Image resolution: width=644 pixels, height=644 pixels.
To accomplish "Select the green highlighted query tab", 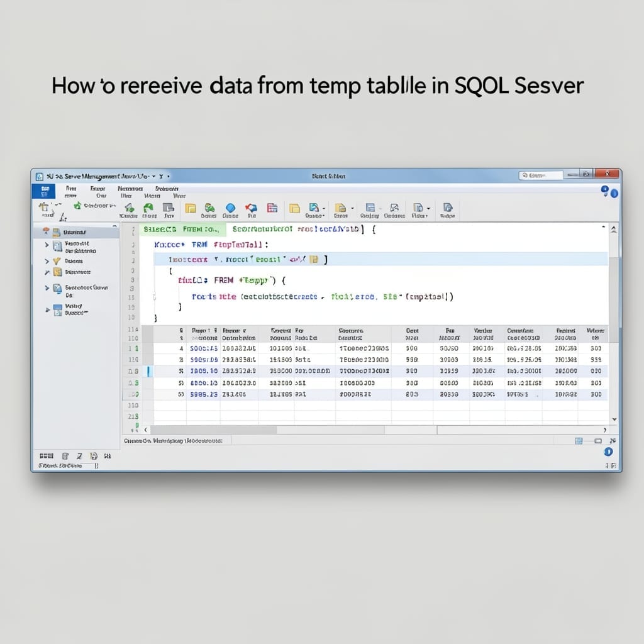I will click(x=183, y=229).
